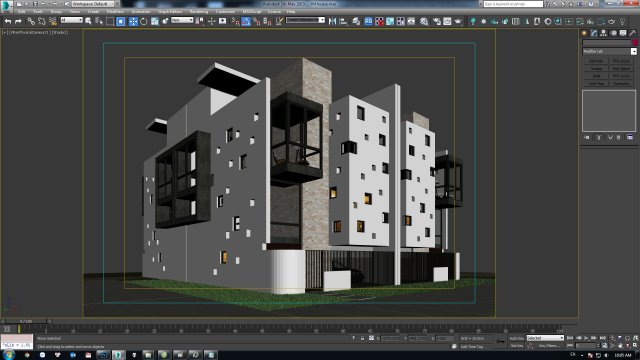The width and height of the screenshot is (640, 360).
Task: Toggle Window/Crossing selection mode
Action: 121,21
